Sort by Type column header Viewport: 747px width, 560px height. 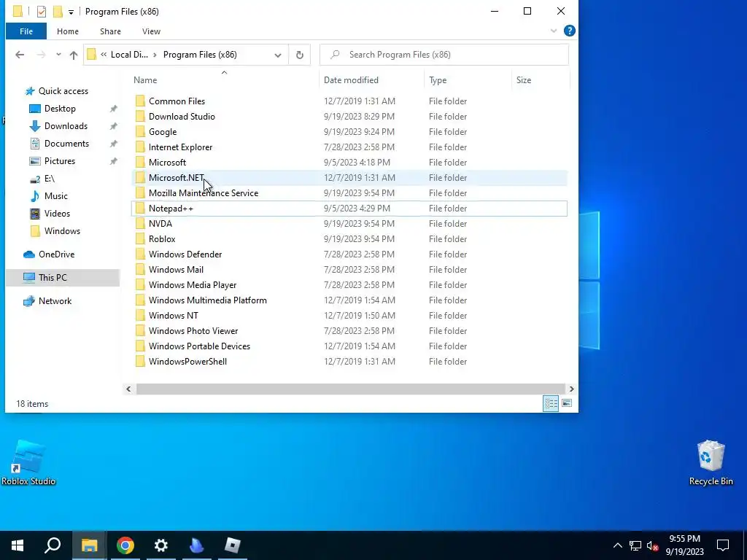[x=467, y=80]
